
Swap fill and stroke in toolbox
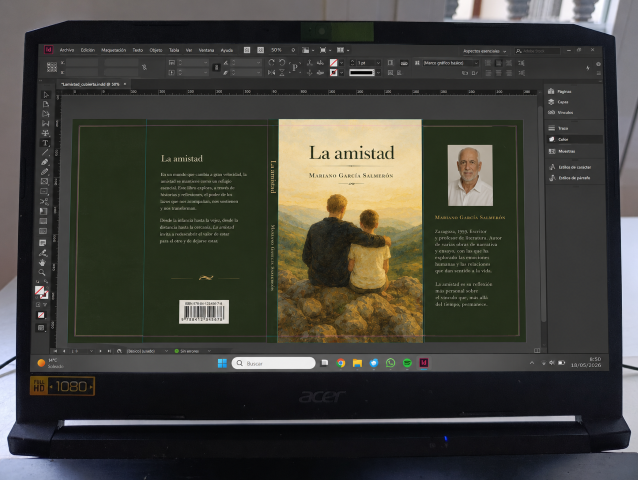pyautogui.click(x=46, y=281)
